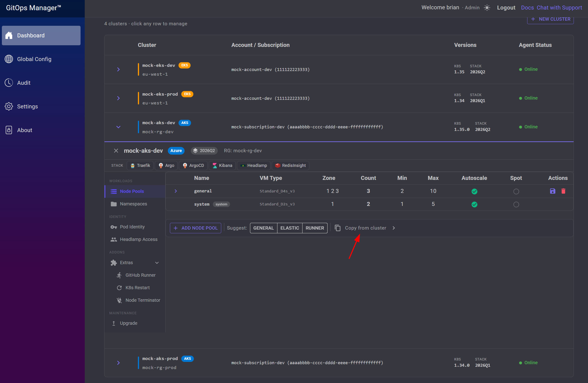Suggest a GENERAL node pool
588x383 pixels.
tap(263, 228)
